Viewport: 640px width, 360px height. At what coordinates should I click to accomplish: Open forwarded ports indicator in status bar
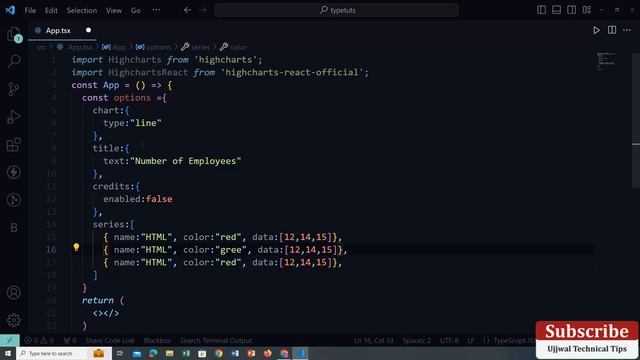click(x=70, y=340)
